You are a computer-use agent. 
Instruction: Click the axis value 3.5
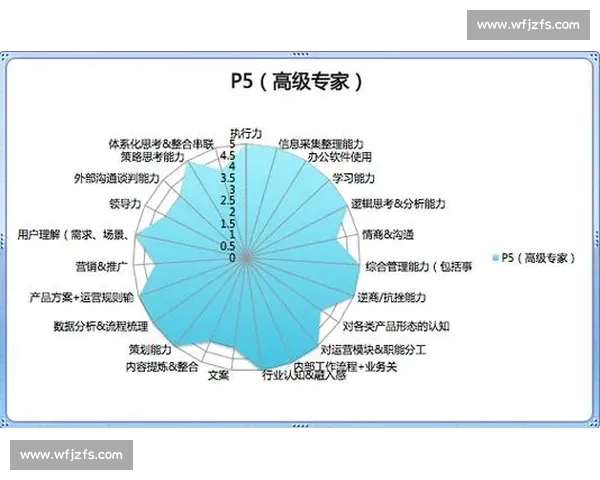228,178
